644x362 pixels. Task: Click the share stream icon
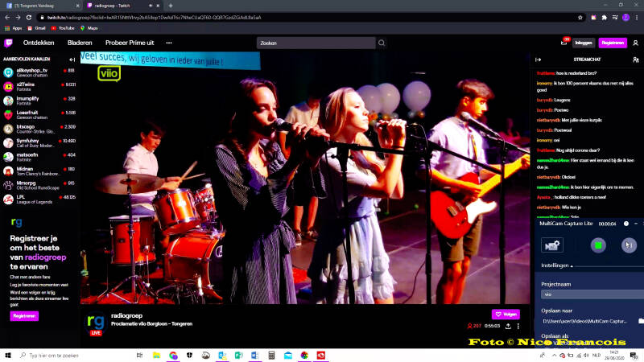pos(508,326)
